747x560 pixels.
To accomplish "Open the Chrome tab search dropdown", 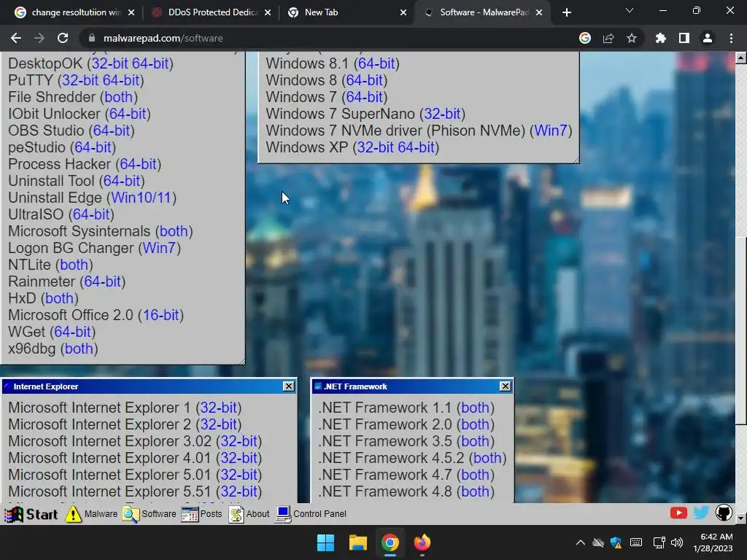I will [630, 10].
